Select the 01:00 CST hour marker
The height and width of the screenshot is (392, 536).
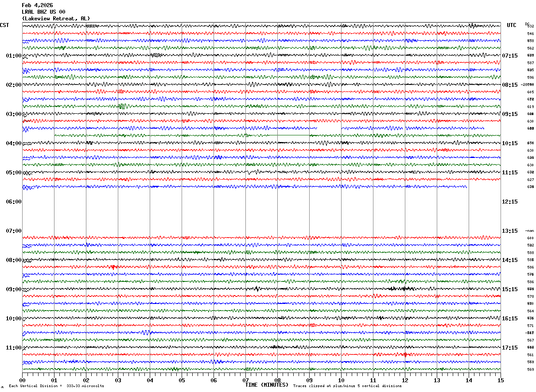(14, 56)
